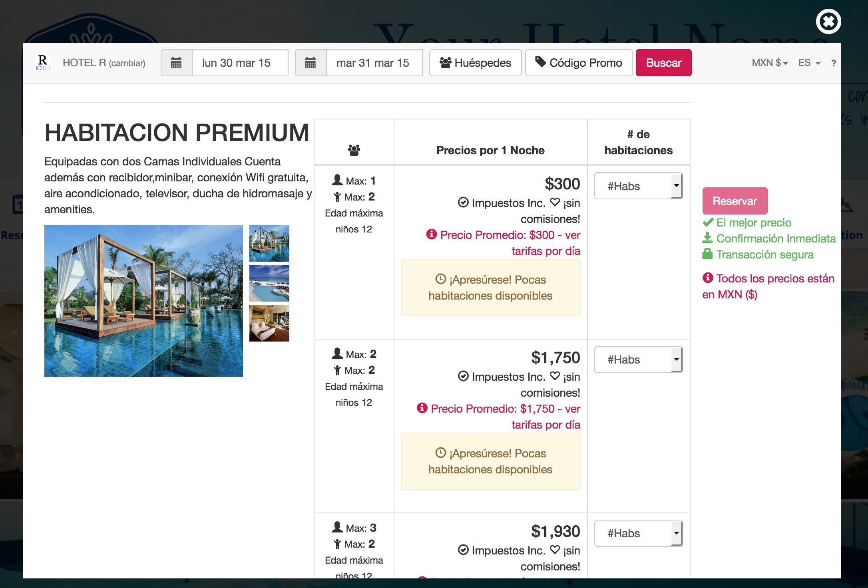Image resolution: width=868 pixels, height=588 pixels.
Task: Click HOTEL R (cambiar) link
Action: pyautogui.click(x=104, y=63)
